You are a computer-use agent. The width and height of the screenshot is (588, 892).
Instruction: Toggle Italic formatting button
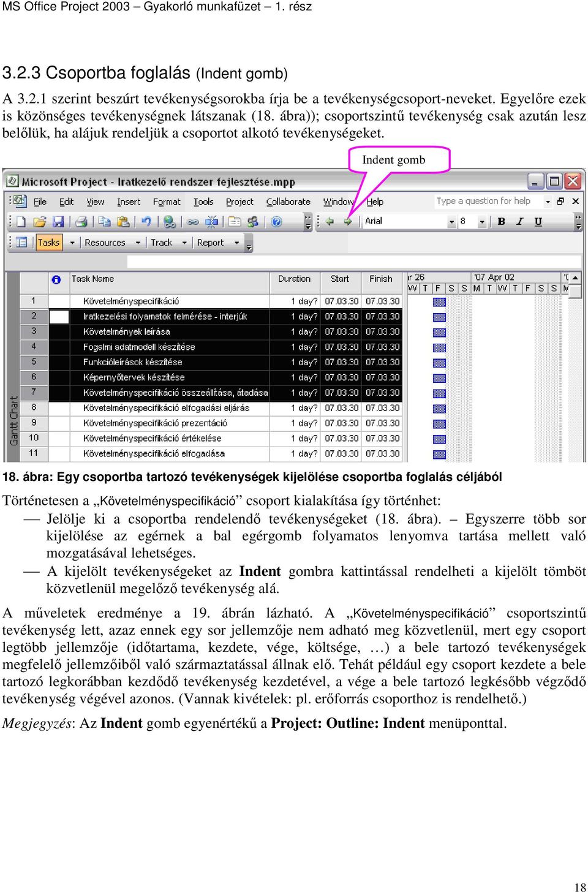pyautogui.click(x=519, y=221)
